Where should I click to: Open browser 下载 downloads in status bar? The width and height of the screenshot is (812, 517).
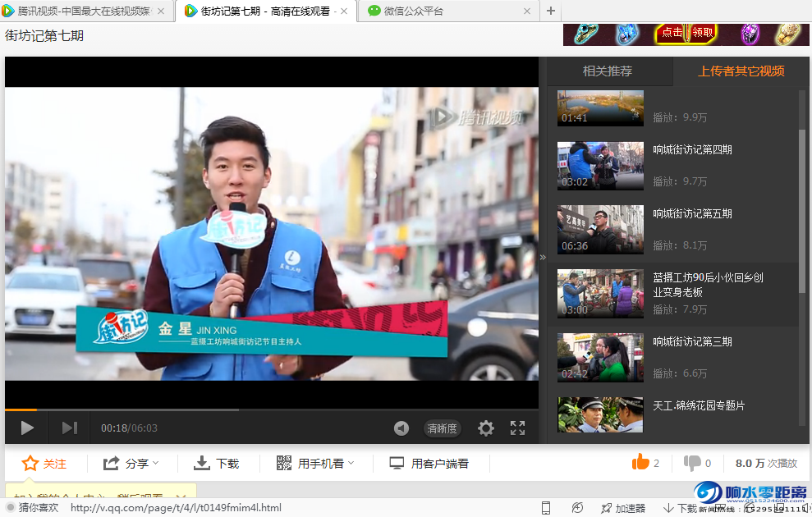(x=681, y=508)
